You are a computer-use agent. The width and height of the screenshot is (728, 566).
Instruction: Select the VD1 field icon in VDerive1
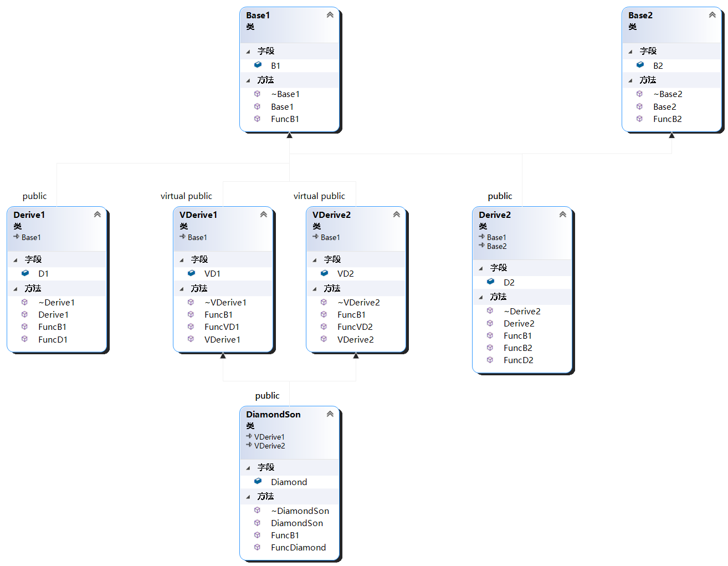point(191,273)
